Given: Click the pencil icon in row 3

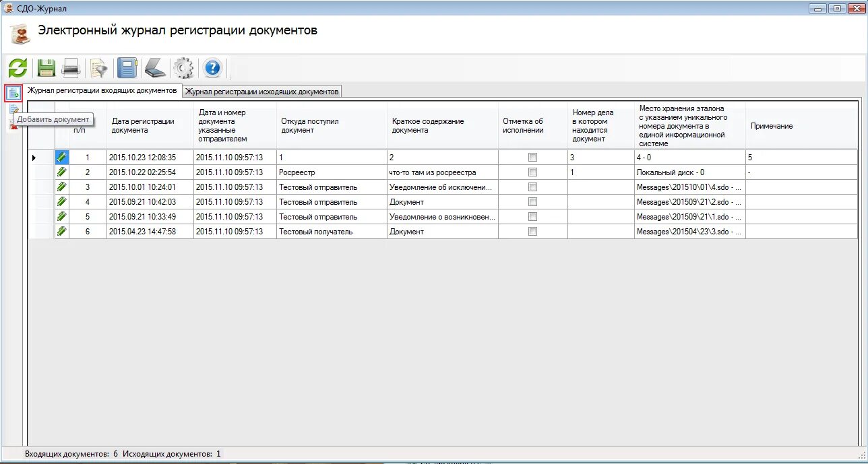Looking at the screenshot, I should 62,187.
